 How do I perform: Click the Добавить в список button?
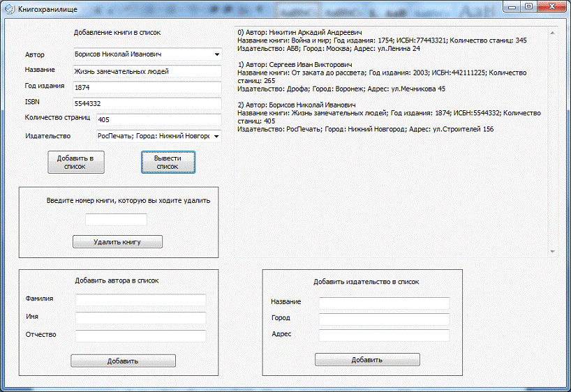coord(76,163)
